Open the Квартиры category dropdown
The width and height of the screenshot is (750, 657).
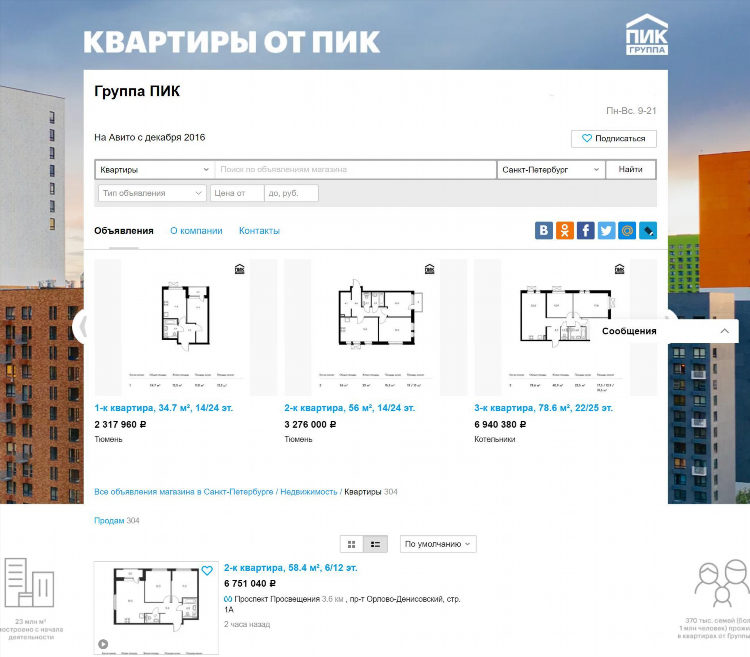click(x=154, y=170)
